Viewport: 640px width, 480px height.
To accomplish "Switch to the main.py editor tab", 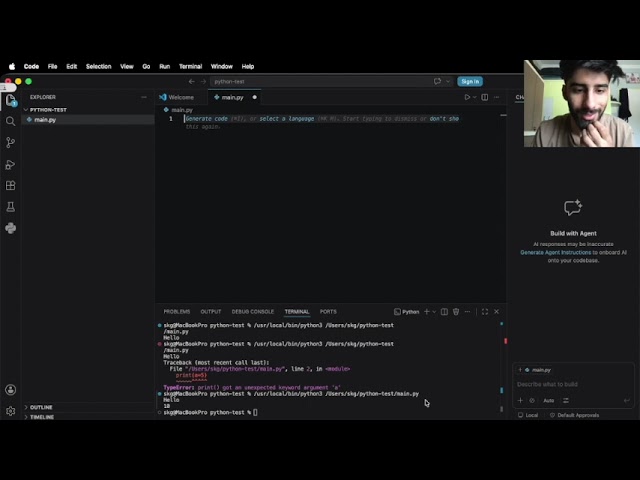I will pyautogui.click(x=233, y=97).
